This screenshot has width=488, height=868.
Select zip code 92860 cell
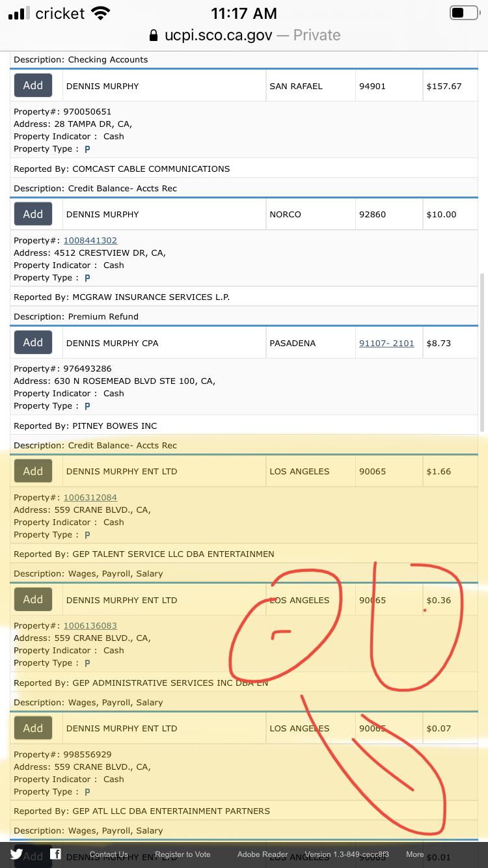click(x=388, y=214)
